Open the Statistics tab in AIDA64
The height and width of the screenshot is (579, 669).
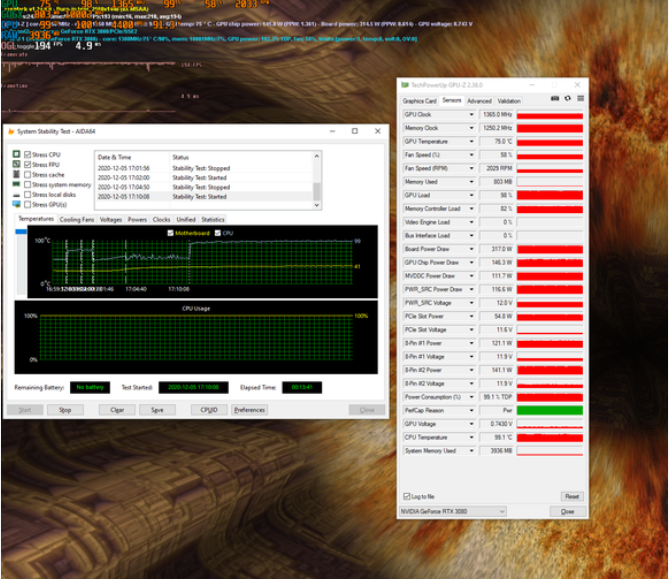tap(213, 220)
